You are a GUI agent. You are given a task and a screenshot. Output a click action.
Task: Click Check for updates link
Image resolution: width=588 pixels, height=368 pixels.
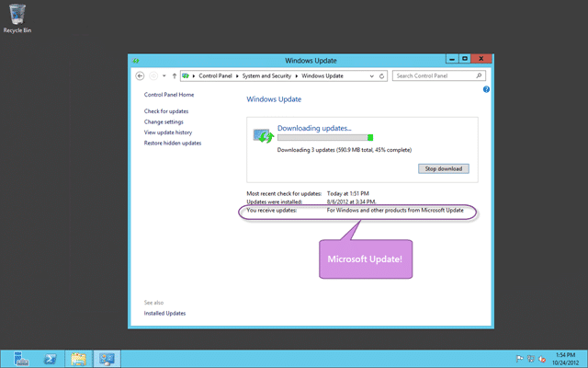166,111
